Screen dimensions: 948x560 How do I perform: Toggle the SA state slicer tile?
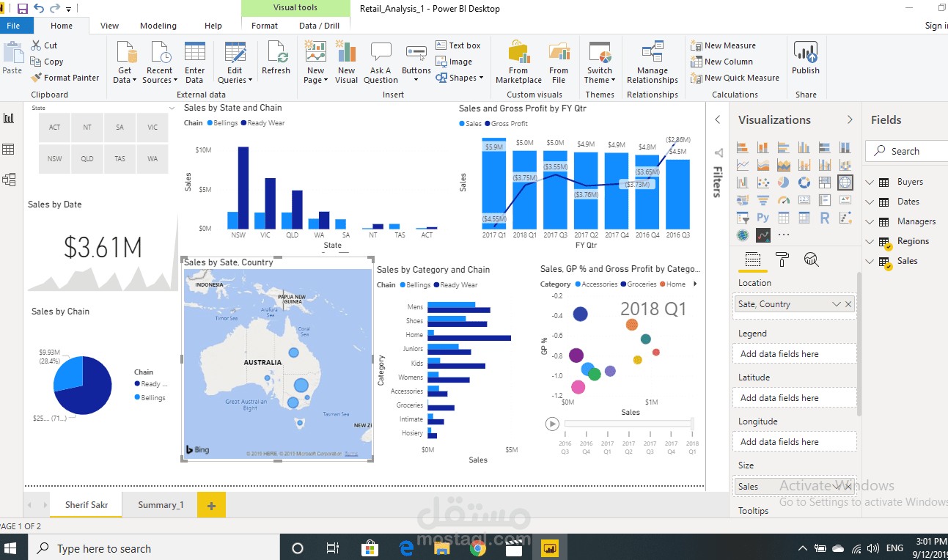pyautogui.click(x=120, y=128)
